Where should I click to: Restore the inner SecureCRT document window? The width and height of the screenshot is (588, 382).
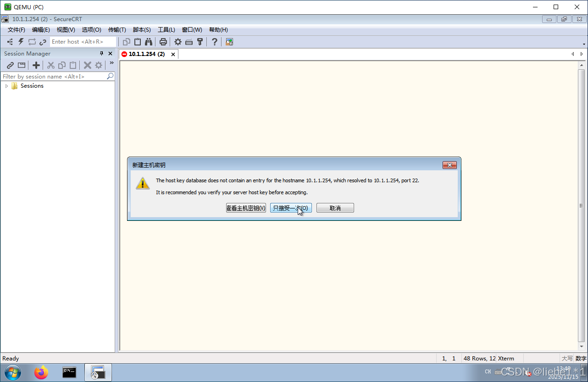564,19
